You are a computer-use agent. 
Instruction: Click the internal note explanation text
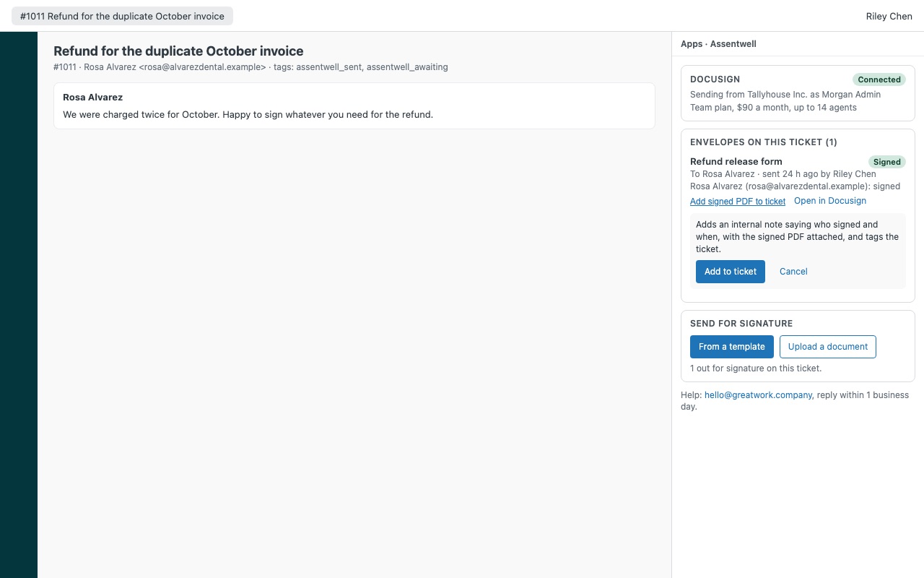pos(797,237)
